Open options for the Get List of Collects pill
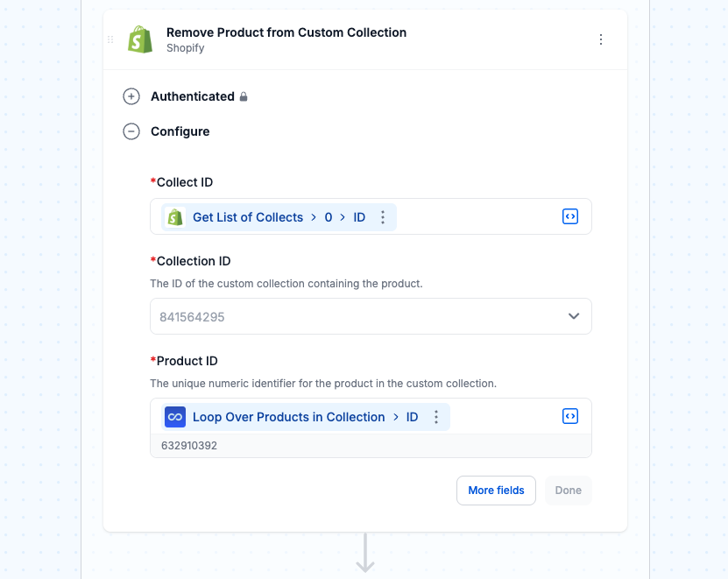This screenshot has height=579, width=728. point(383,217)
